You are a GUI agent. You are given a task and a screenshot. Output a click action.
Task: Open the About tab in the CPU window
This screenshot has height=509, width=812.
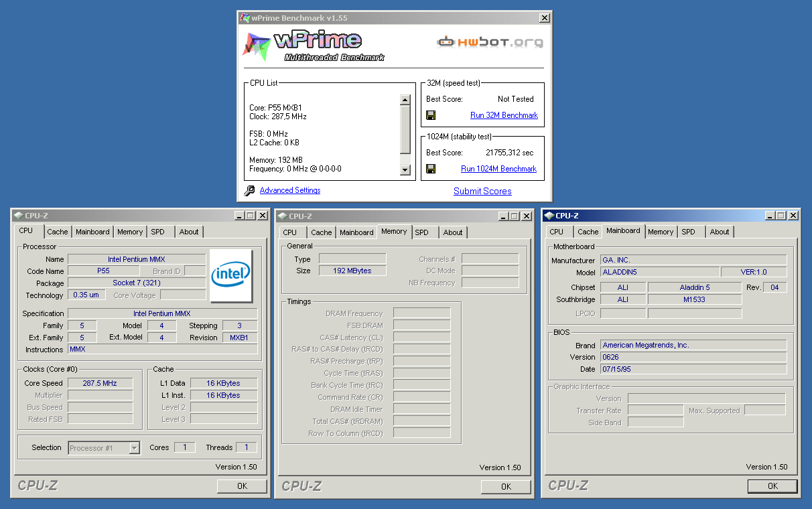coord(189,232)
